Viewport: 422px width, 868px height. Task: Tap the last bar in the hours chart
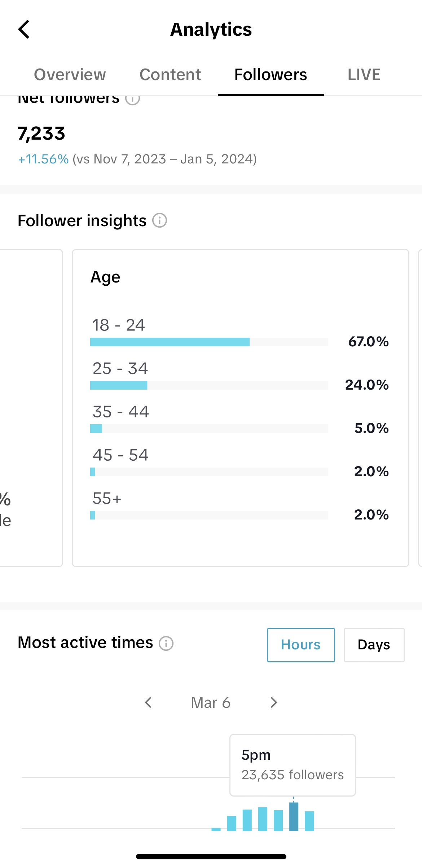309,821
